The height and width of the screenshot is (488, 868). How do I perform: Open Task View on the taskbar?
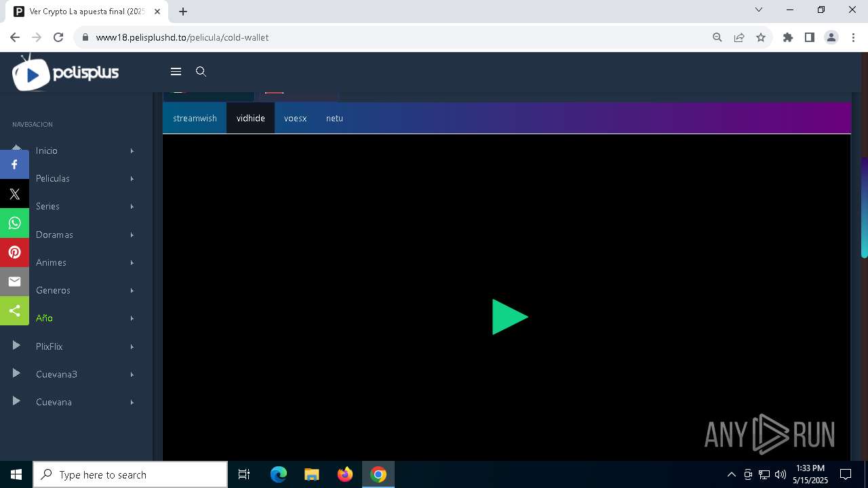pyautogui.click(x=244, y=474)
